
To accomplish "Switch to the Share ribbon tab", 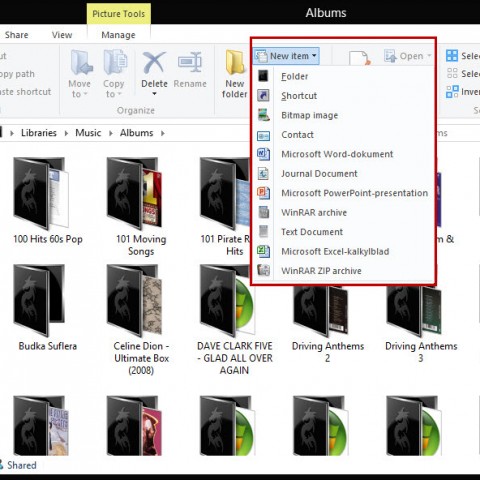I will click(16, 35).
